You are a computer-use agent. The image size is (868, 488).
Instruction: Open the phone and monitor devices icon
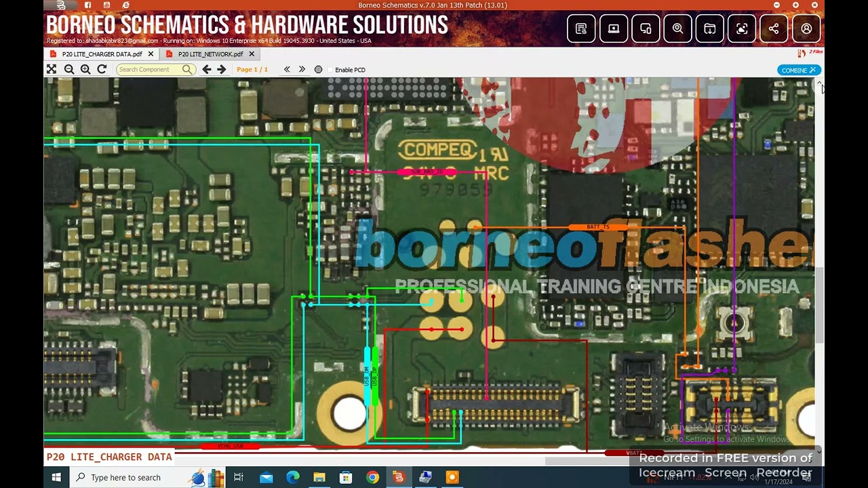[646, 29]
